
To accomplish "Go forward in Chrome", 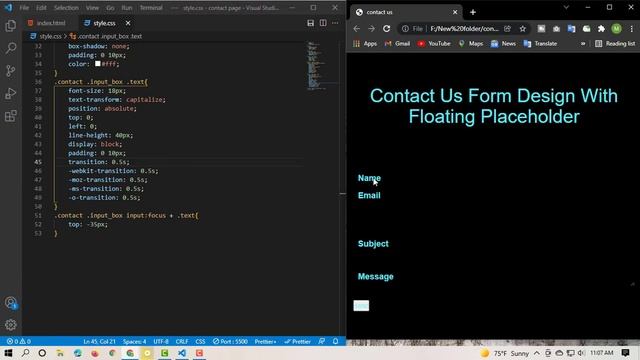I will [x=371, y=29].
